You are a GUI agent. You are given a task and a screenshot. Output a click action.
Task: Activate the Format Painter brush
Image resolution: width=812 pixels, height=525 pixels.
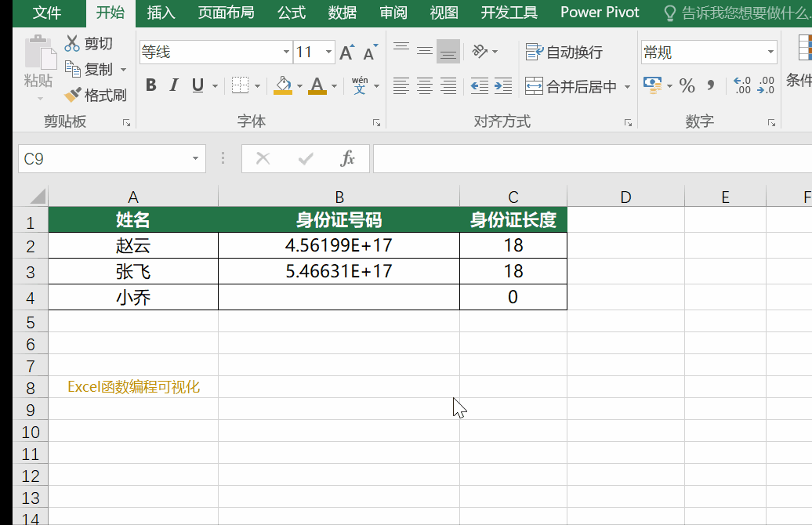pyautogui.click(x=72, y=95)
